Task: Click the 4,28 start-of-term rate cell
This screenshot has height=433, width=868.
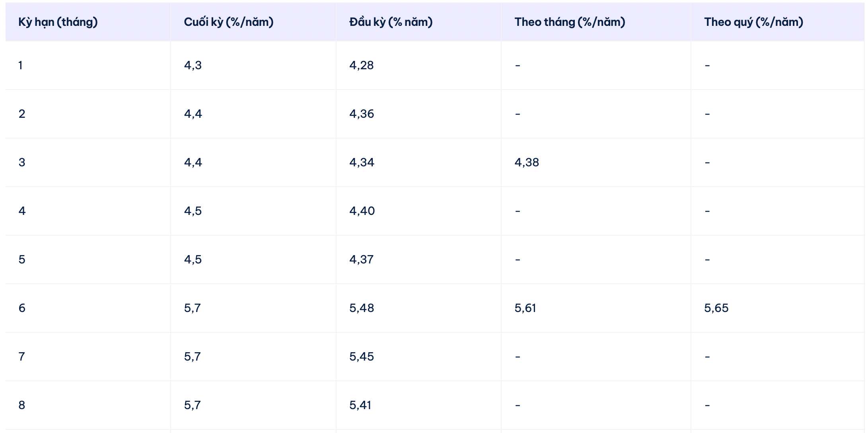Action: tap(362, 65)
